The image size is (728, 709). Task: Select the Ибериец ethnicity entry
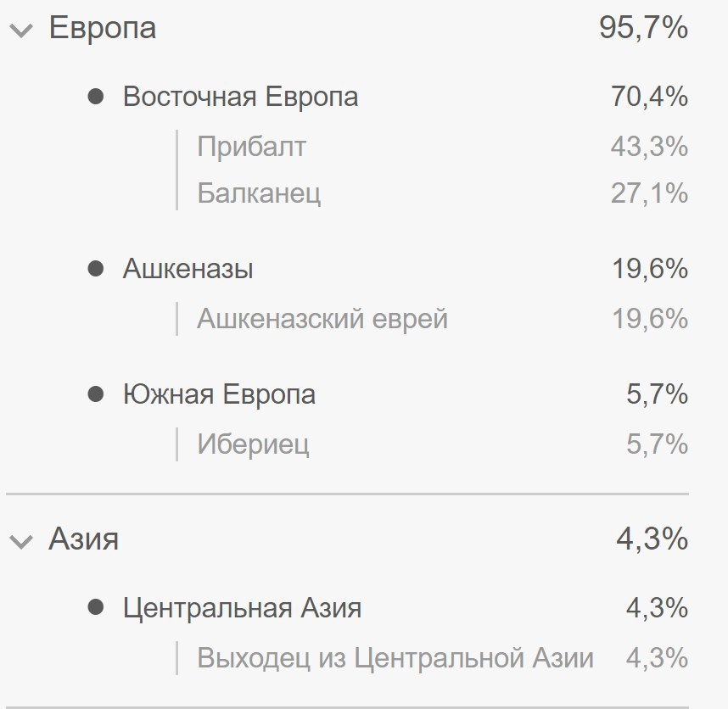253,444
